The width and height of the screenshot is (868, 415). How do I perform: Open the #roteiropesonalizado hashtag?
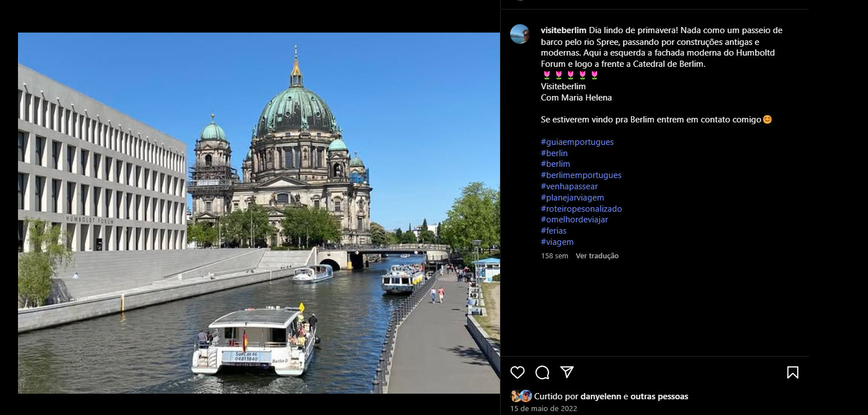(581, 209)
